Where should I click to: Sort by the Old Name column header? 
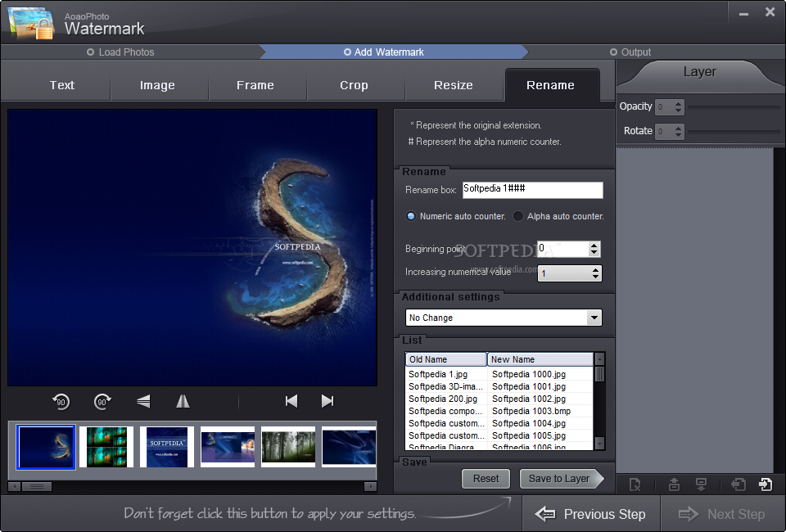(445, 359)
